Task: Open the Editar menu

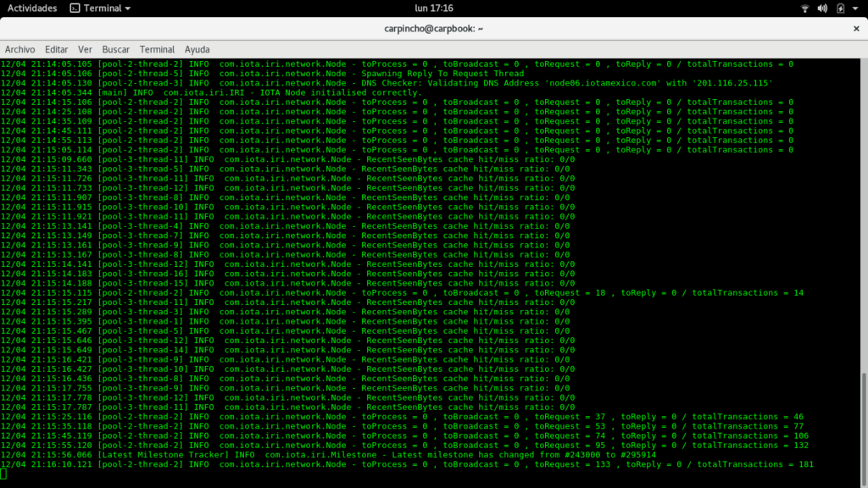Action: point(56,49)
